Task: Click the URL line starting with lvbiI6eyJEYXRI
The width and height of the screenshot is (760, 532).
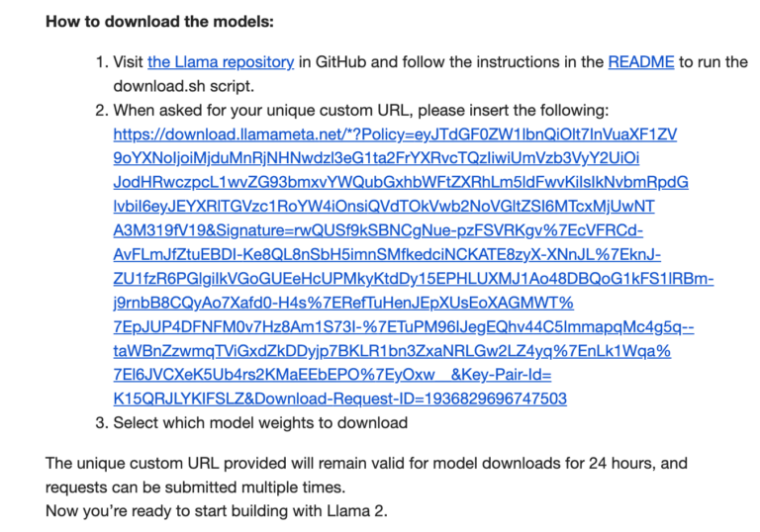Action: (x=384, y=207)
